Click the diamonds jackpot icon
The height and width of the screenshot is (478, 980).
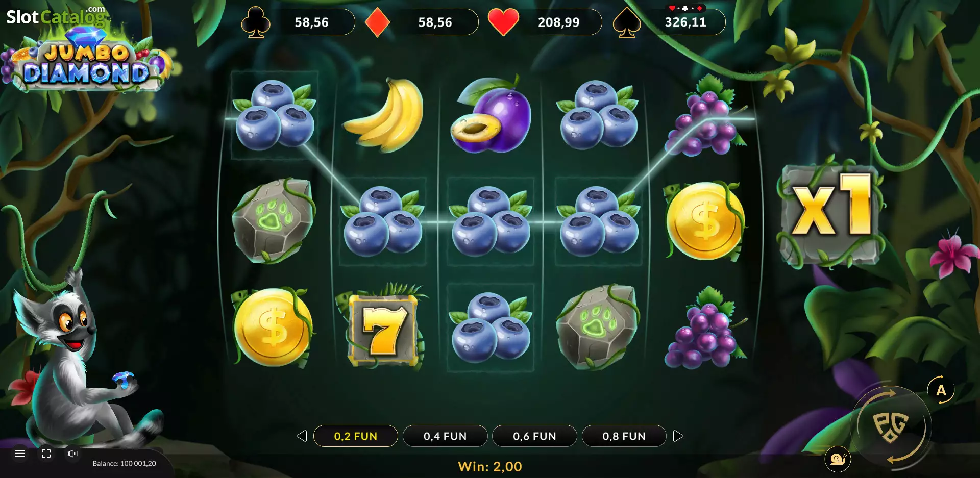(378, 22)
